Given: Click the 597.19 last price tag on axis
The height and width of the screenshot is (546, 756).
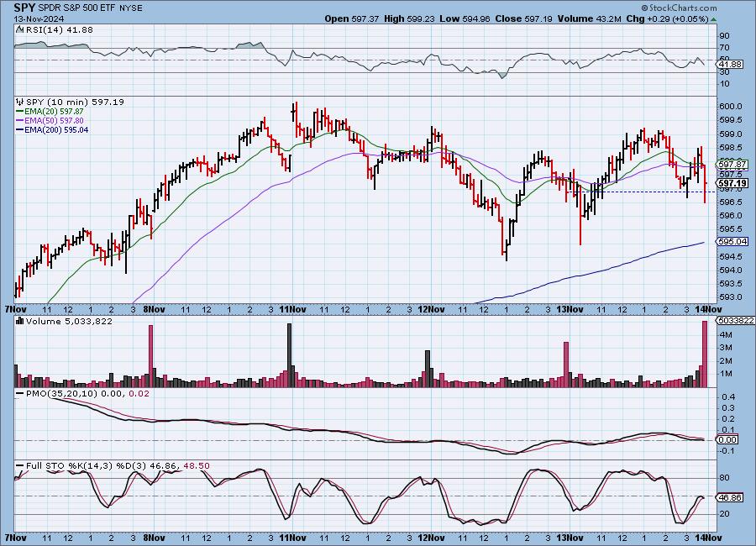Looking at the screenshot, I should pos(732,183).
